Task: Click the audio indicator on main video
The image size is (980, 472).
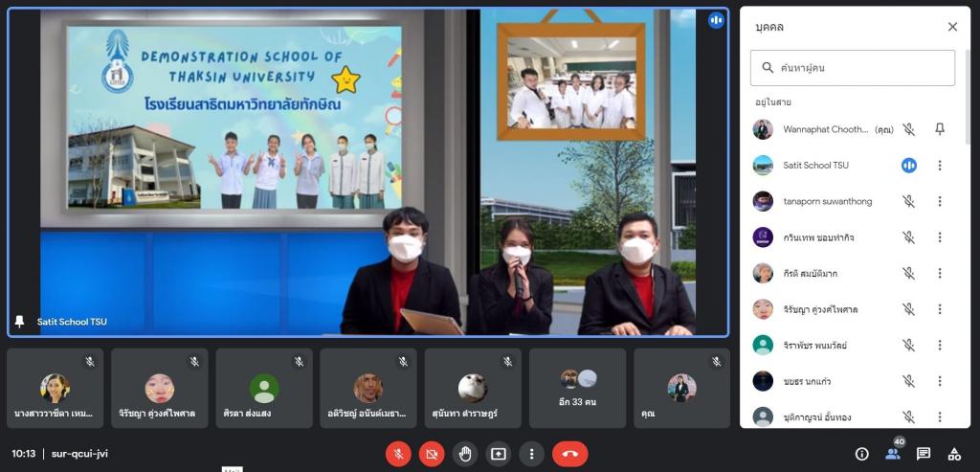Action: point(716,21)
